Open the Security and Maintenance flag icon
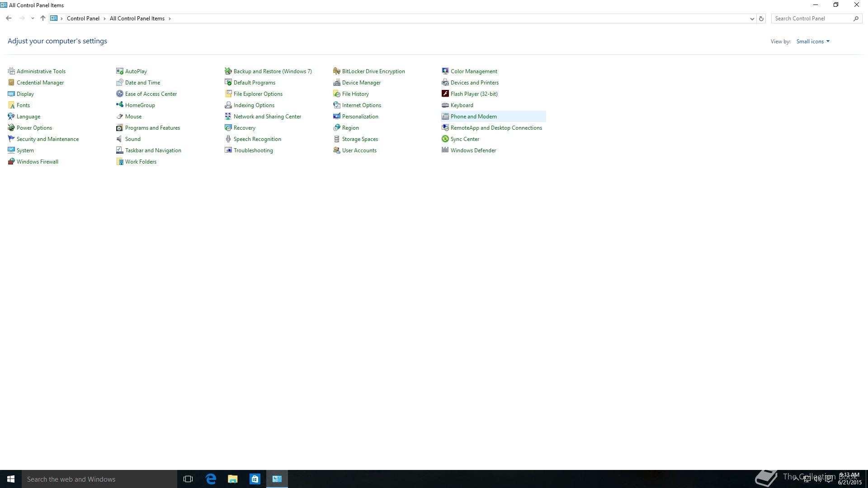Screen dimensions: 868x488 11,139
